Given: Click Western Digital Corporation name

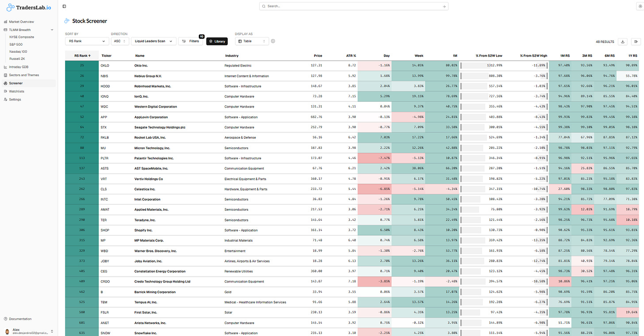Looking at the screenshot, I should tap(156, 107).
